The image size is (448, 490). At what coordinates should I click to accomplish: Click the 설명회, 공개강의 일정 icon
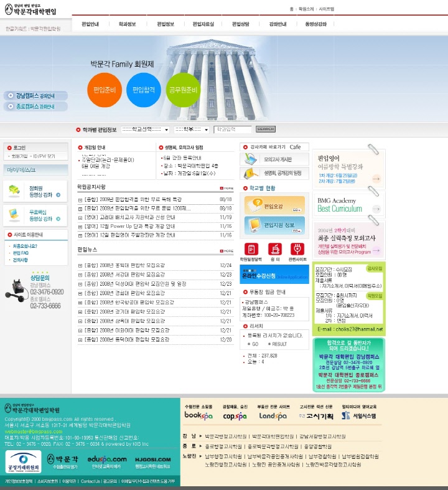(x=251, y=173)
